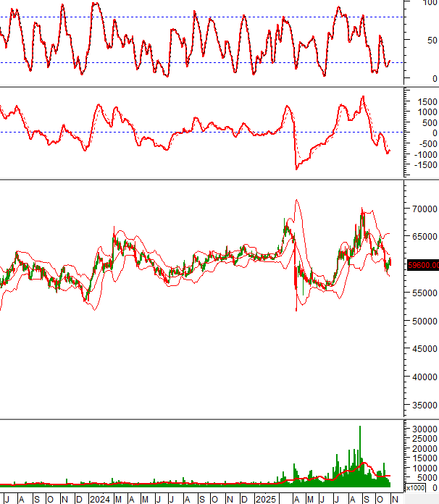This screenshot has height=504, width=439.
Task: Click the 1000 label on momentum axis
Action: (x=425, y=112)
